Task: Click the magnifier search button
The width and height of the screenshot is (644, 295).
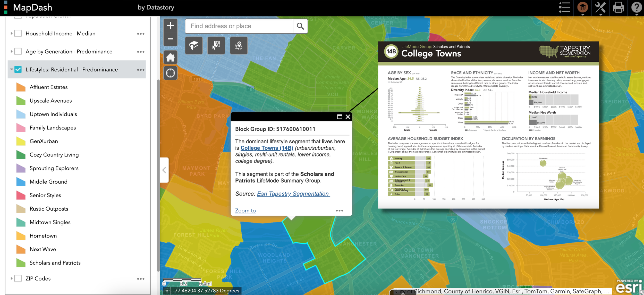Action: tap(300, 26)
